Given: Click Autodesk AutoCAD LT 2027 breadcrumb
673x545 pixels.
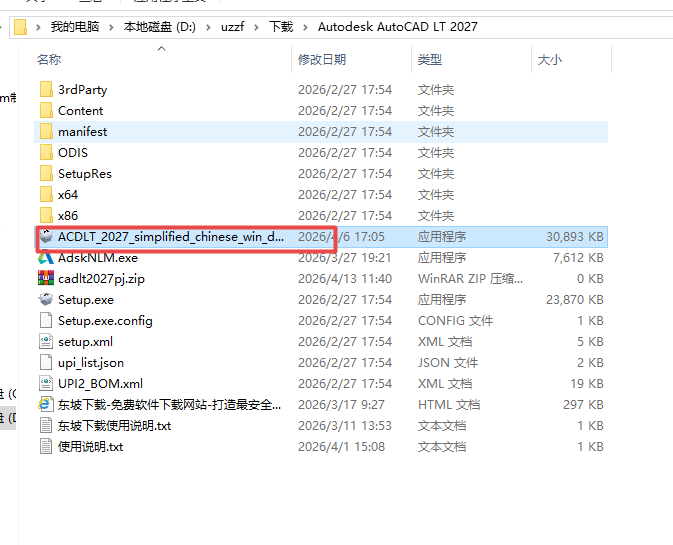Looking at the screenshot, I should coord(397,27).
